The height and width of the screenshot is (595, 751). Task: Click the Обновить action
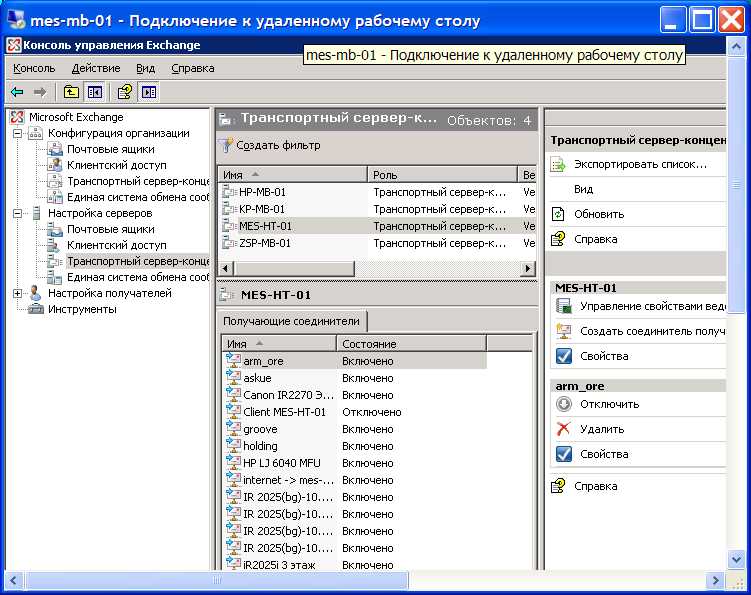(x=599, y=214)
